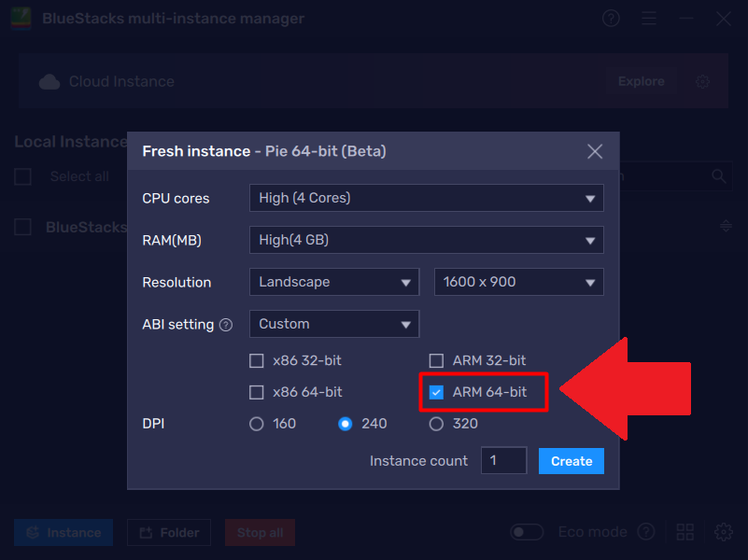The width and height of the screenshot is (748, 560).
Task: Click the Instance button
Action: click(64, 532)
